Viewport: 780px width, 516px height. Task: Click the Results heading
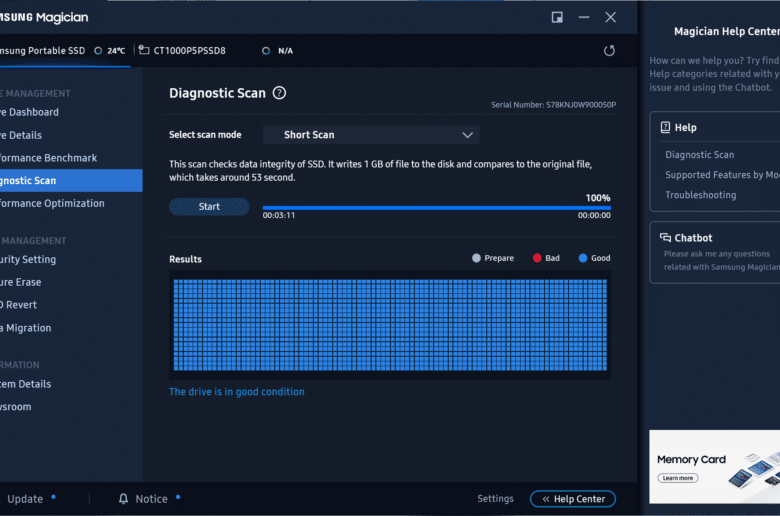185,259
